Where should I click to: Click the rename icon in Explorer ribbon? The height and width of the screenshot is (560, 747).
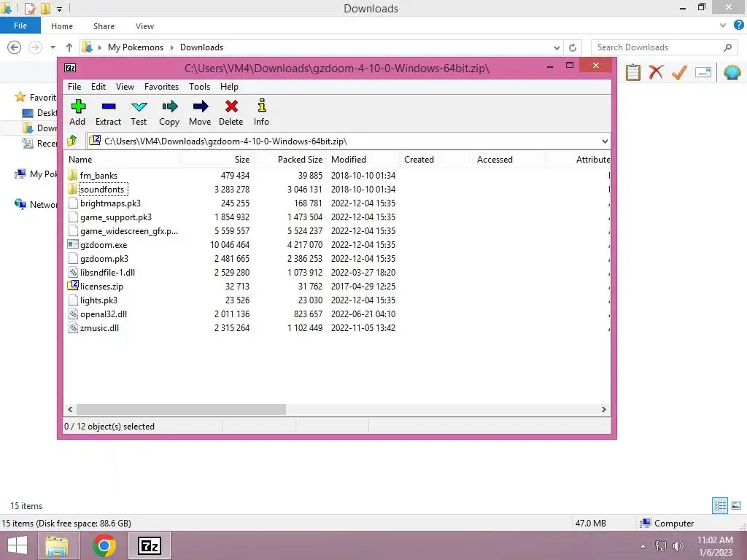(703, 72)
